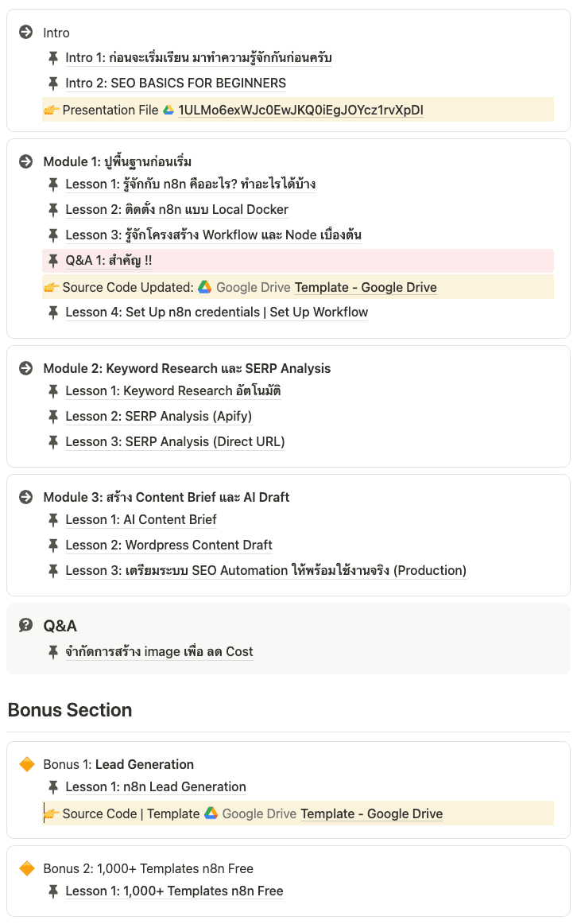Click the arrow icon next to Module 2
Screen dimensions: 577x924
25,368
